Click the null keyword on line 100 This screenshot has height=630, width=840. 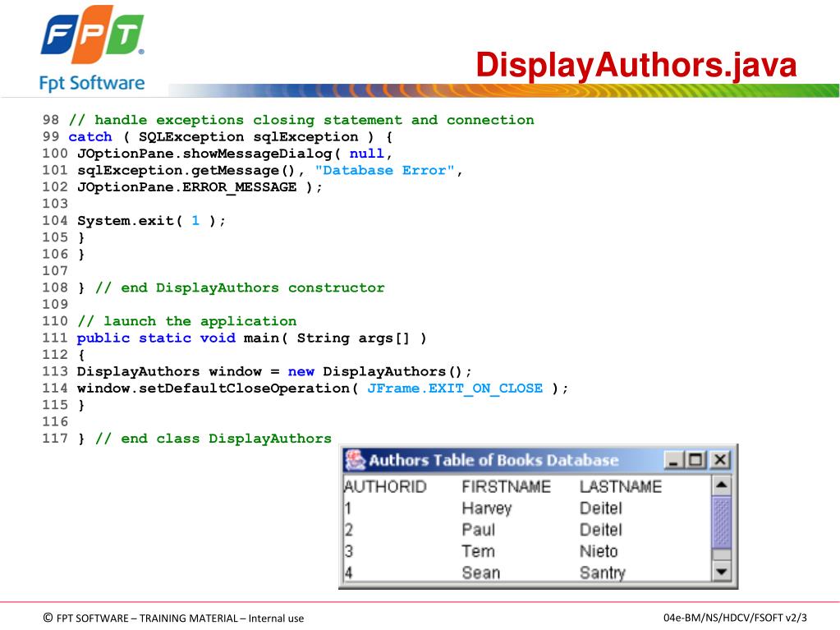(367, 154)
